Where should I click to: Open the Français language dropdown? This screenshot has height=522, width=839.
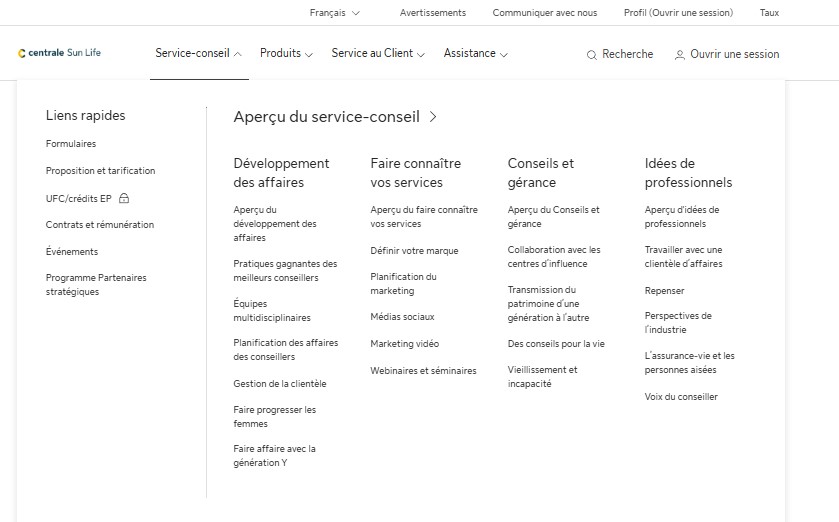[x=334, y=13]
